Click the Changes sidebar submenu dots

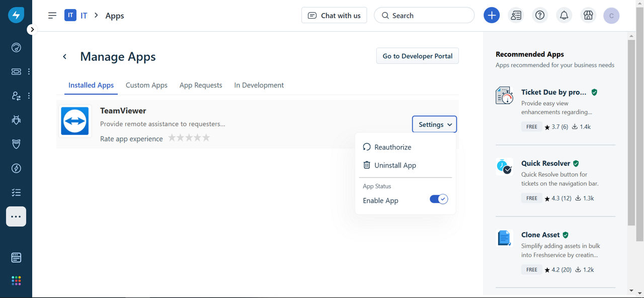point(29,96)
